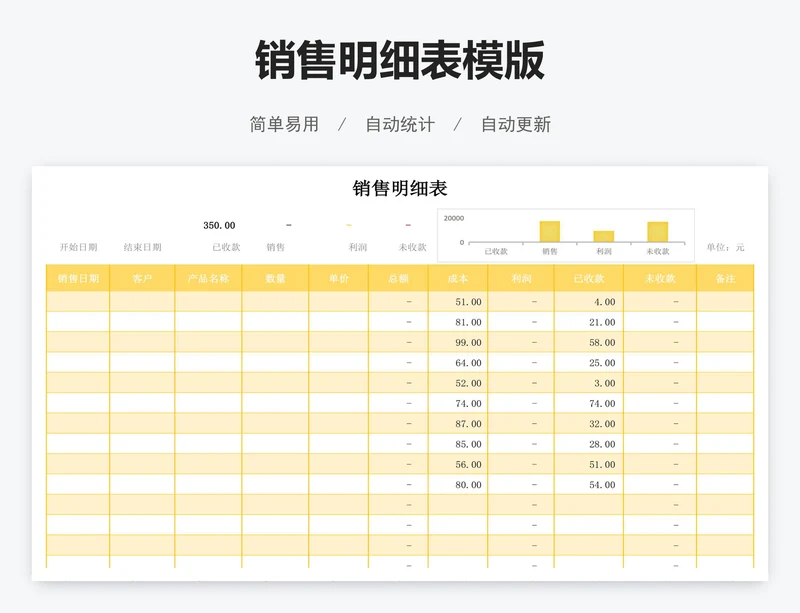Select the 81.00 cost cell

[458, 322]
